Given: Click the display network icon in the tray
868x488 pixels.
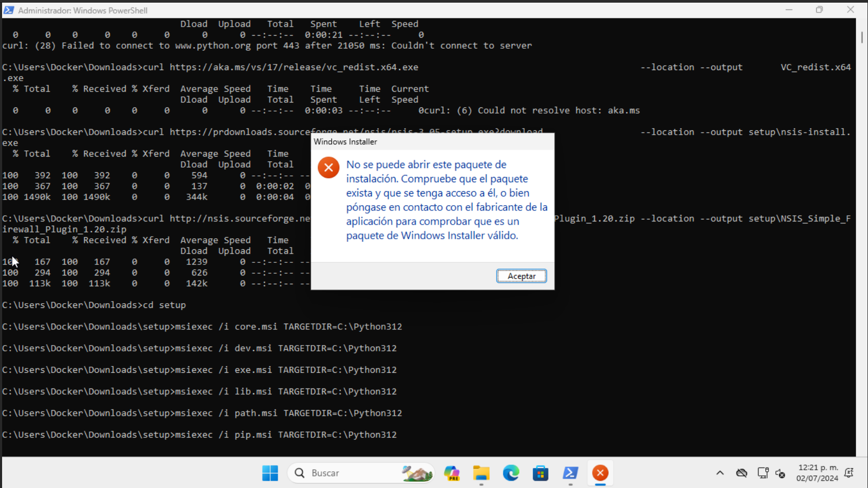Looking at the screenshot, I should [763, 473].
